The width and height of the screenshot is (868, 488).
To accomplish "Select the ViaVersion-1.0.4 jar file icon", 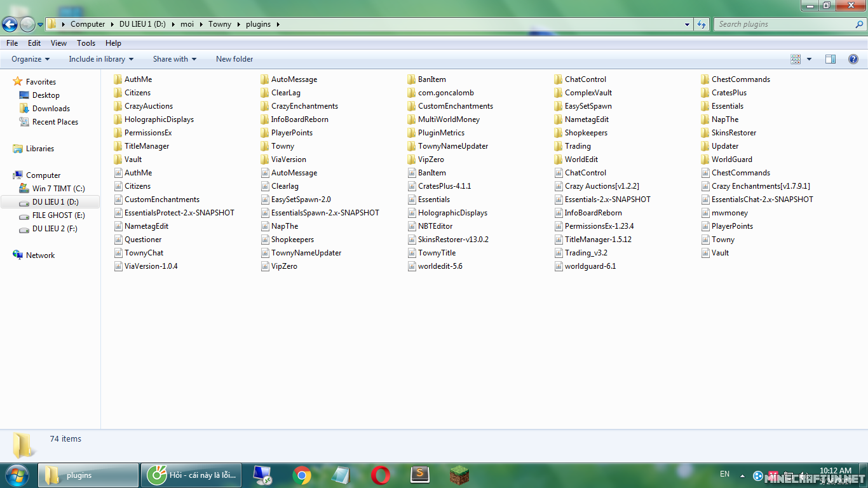I will click(118, 266).
